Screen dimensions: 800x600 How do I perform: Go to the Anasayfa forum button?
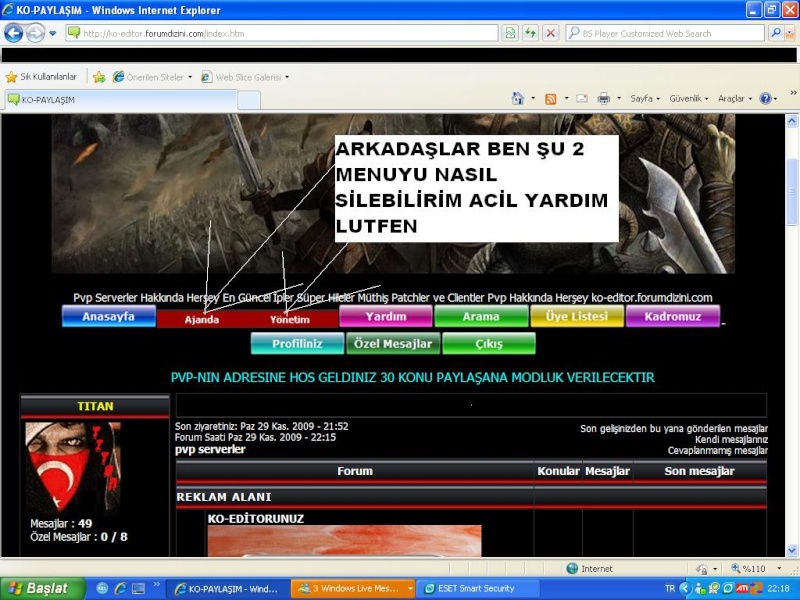point(109,316)
